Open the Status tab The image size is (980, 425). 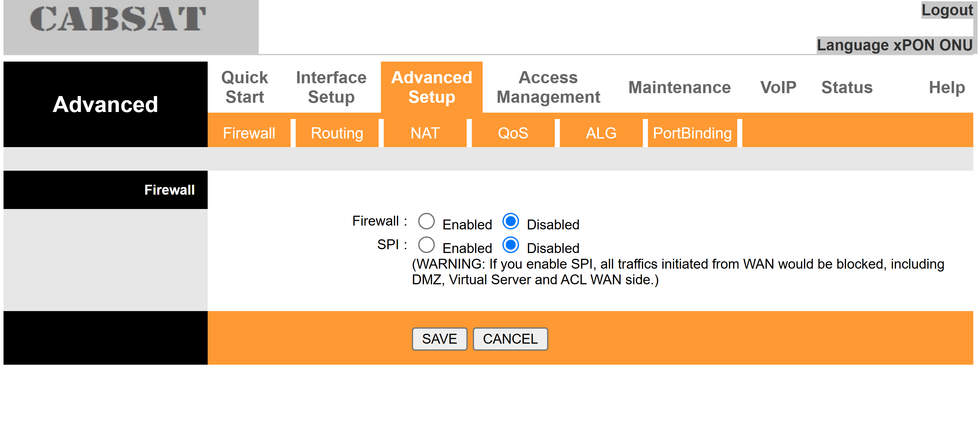tap(847, 87)
